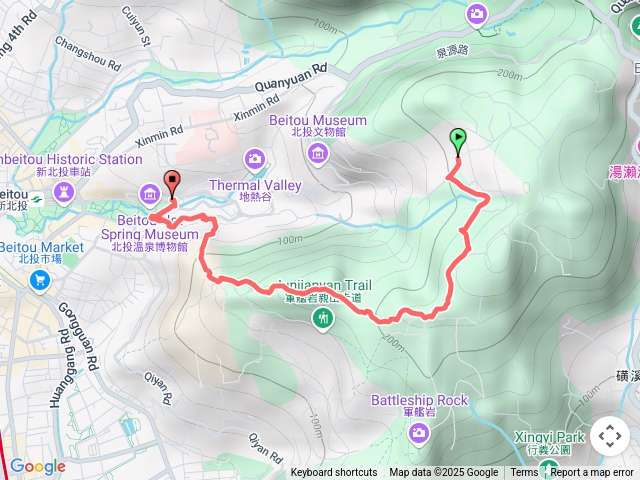Click the camera pin near Quanyuan Road top
Screen dimensions: 640x480
point(476,16)
